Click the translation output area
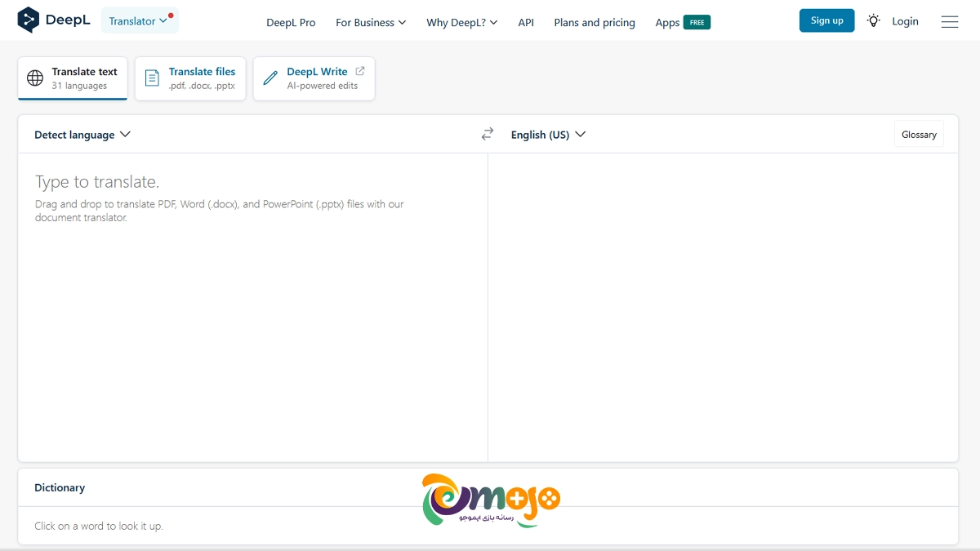 coord(723,307)
